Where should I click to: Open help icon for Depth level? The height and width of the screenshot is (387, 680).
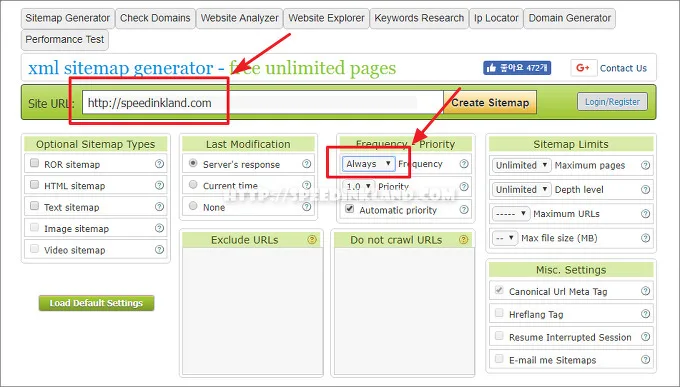click(x=645, y=190)
